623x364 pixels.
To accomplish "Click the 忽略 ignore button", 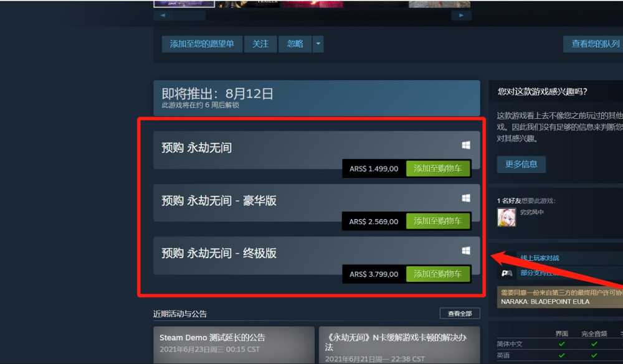I will [295, 44].
